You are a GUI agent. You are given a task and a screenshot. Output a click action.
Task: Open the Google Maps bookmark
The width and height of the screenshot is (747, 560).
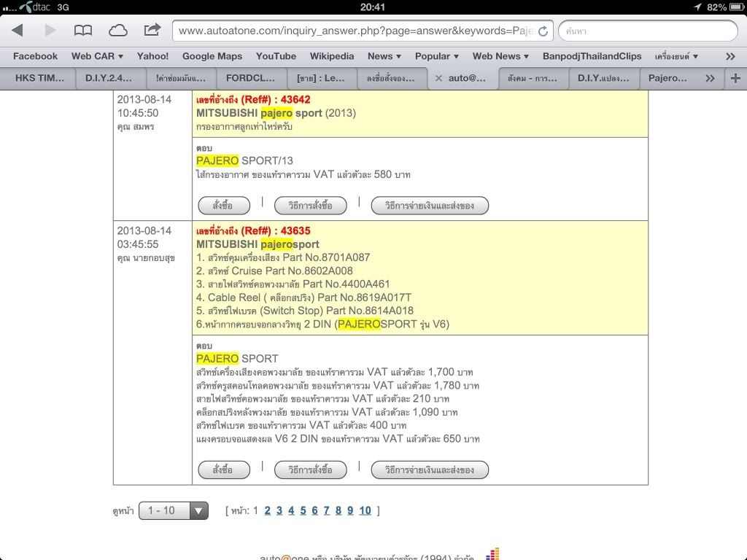coord(212,56)
